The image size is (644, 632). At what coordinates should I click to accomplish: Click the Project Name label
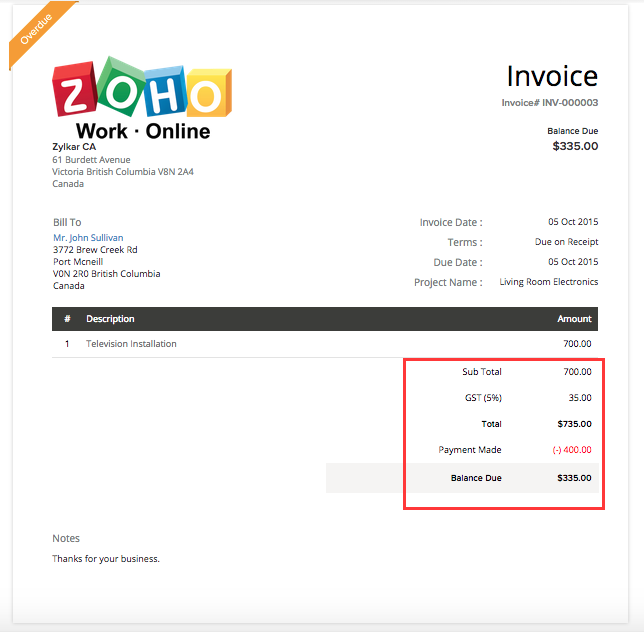(x=448, y=283)
